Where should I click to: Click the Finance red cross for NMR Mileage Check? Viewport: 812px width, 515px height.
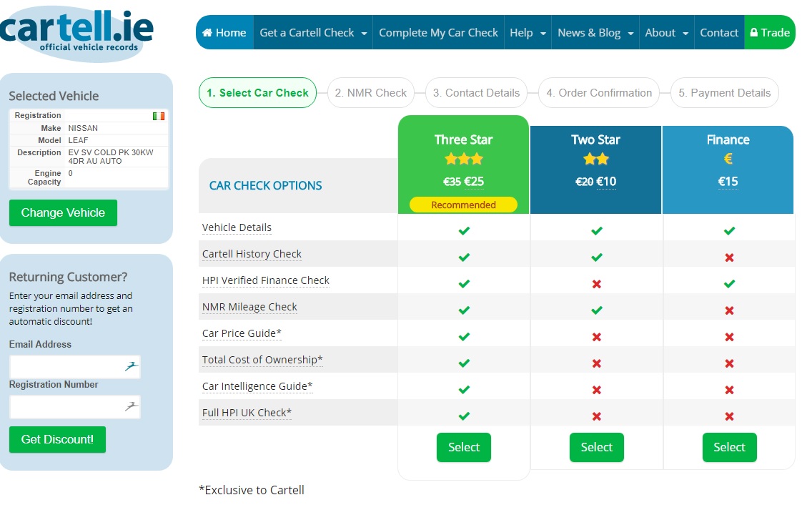tap(729, 310)
